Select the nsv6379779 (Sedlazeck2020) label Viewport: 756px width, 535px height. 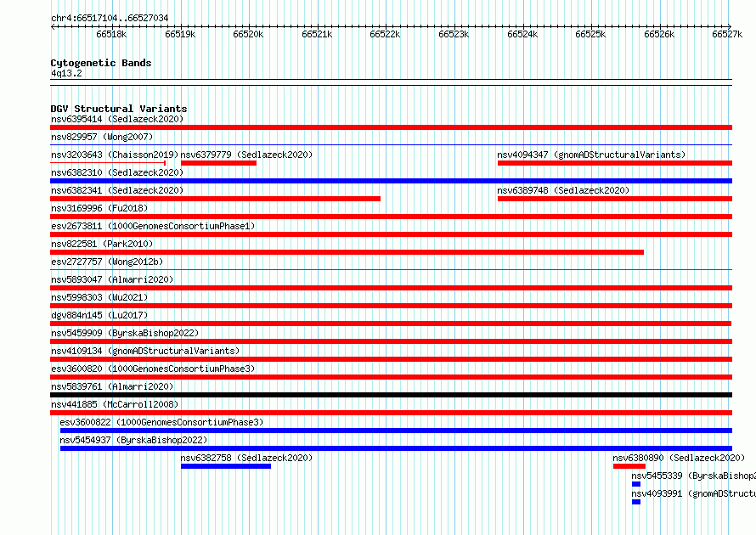[246, 155]
